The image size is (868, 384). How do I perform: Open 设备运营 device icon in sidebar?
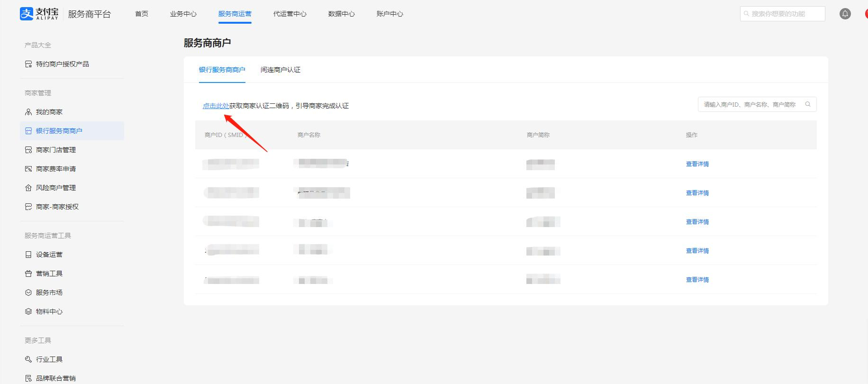coord(28,255)
